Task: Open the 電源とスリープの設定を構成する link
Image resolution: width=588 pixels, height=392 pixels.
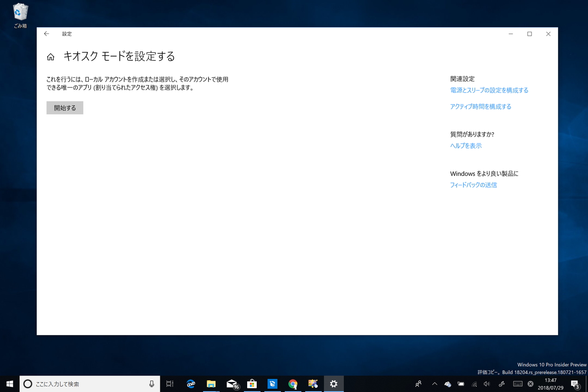Action: [x=489, y=90]
